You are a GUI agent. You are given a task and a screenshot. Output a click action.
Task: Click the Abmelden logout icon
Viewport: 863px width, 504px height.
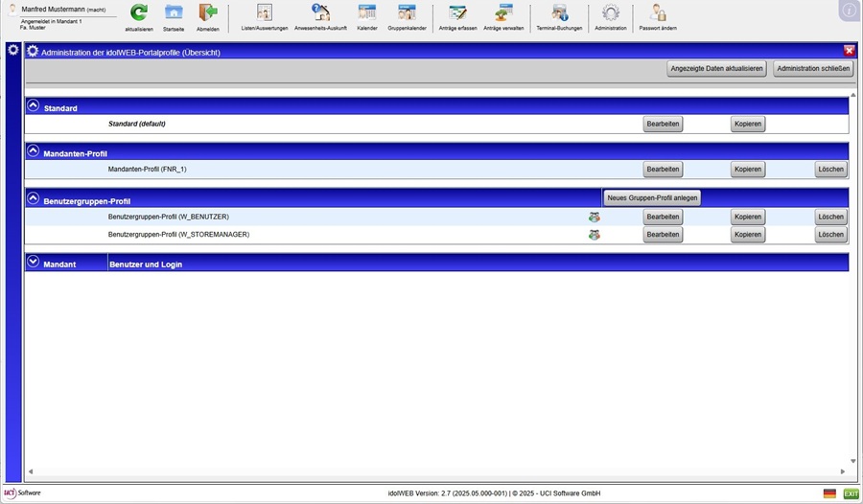[208, 13]
